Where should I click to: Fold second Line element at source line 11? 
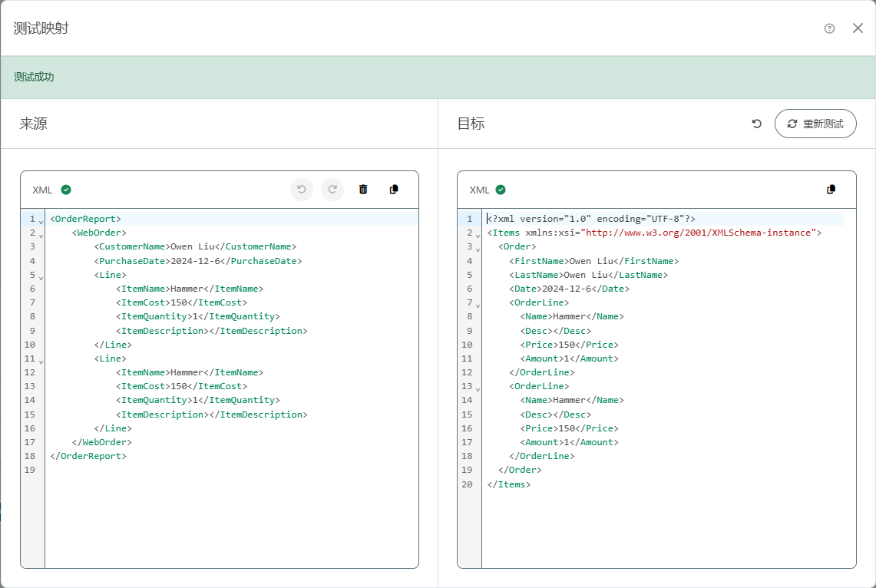coord(41,361)
